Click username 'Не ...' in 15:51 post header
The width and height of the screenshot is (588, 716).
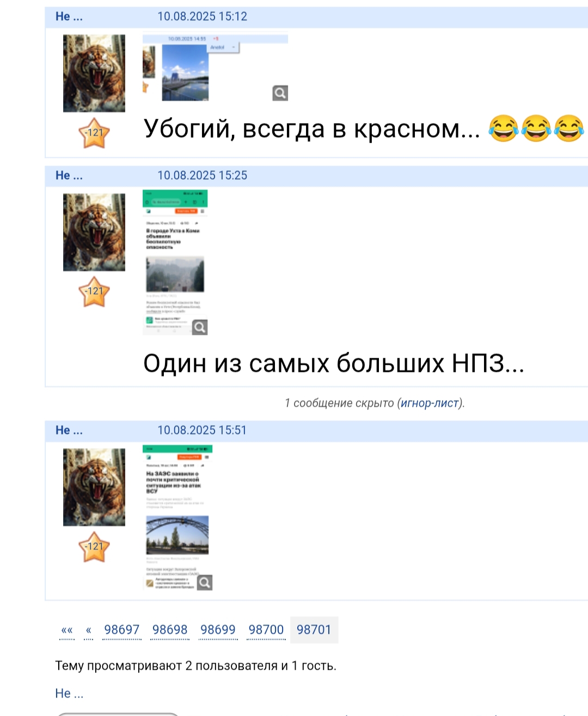69,431
